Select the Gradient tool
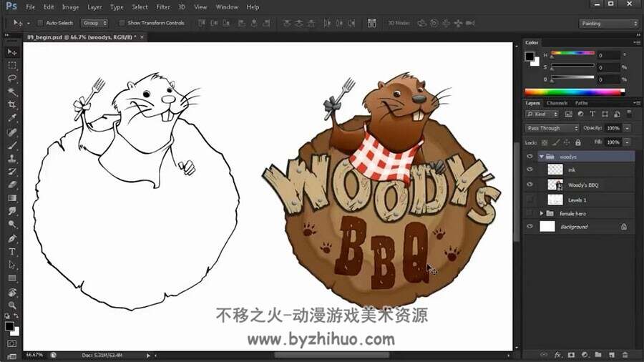644x362 pixels. [12, 198]
